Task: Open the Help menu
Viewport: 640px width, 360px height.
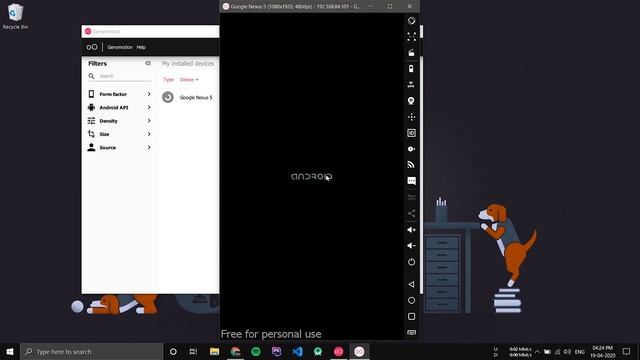Action: pyautogui.click(x=141, y=47)
